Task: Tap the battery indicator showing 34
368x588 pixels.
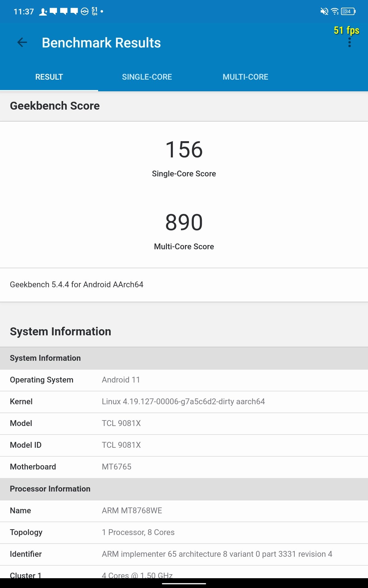Action: tap(348, 12)
